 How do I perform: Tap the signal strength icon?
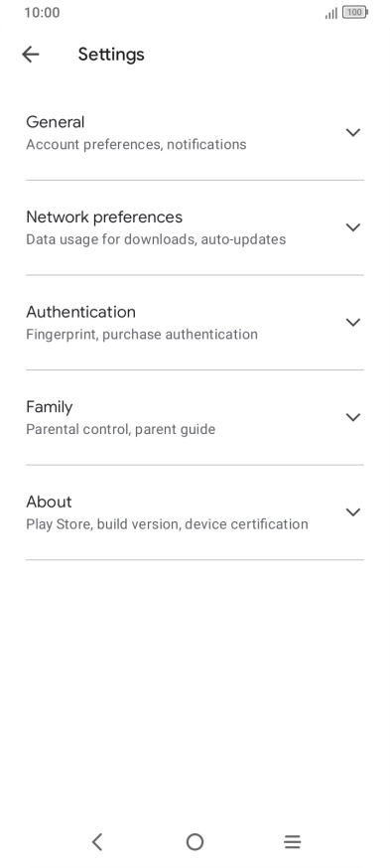click(x=330, y=13)
